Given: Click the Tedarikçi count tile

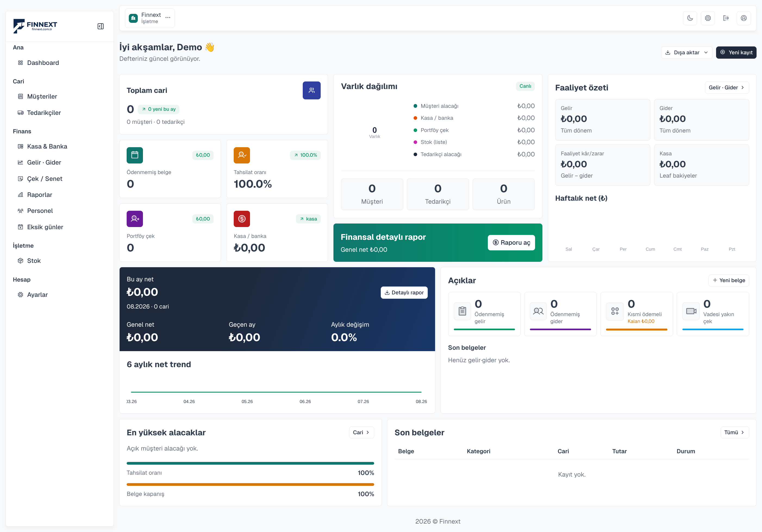Looking at the screenshot, I should (x=438, y=194).
